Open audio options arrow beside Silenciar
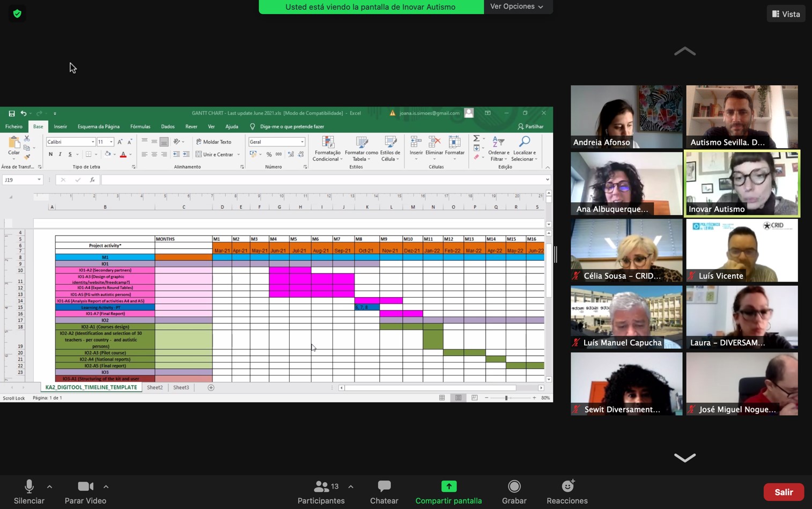The height and width of the screenshot is (509, 812). (49, 487)
